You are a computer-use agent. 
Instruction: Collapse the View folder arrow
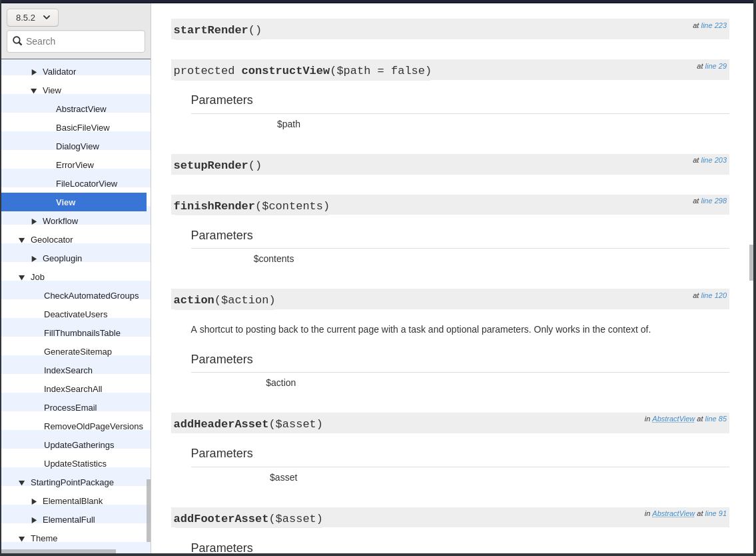(34, 91)
